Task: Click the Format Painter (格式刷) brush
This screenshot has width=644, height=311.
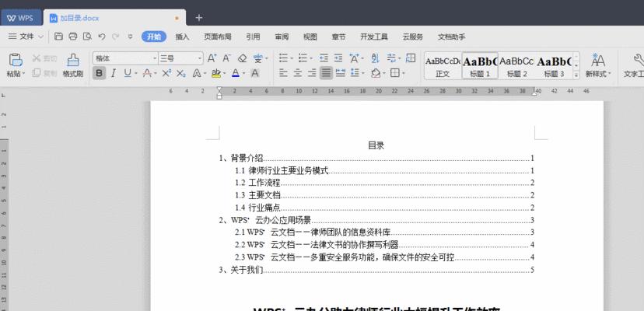Action: click(x=73, y=61)
